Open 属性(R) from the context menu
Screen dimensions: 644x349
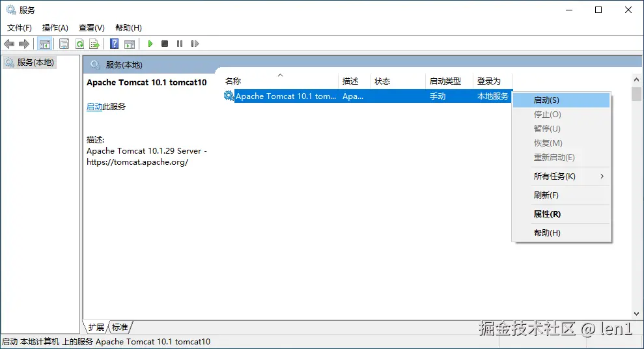coord(561,214)
